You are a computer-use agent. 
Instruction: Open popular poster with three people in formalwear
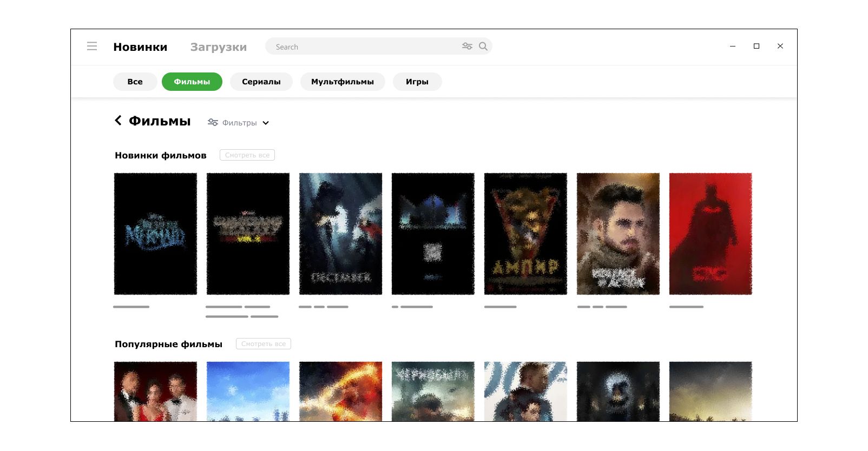(155, 392)
